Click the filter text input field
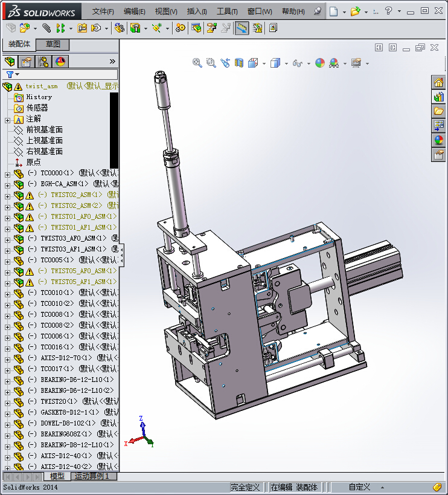 tap(69, 74)
